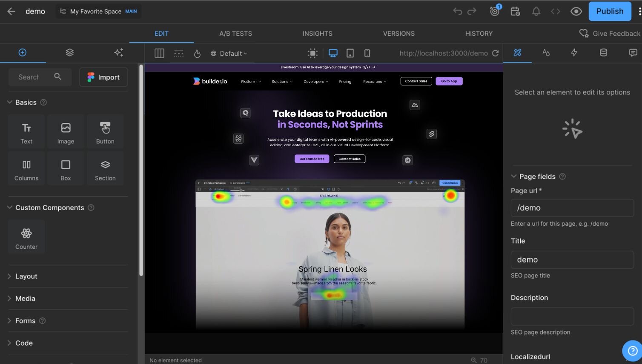Click the preview URL localhost:3000/demo

[443, 53]
